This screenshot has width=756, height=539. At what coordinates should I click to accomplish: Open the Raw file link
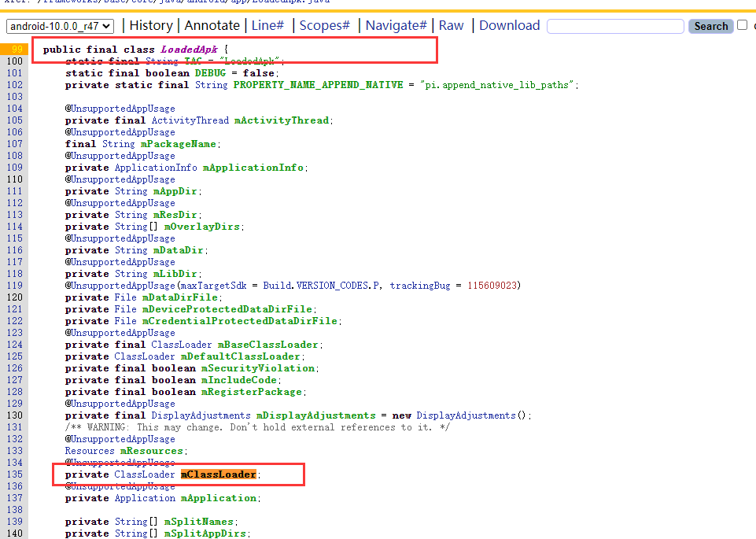pos(452,25)
